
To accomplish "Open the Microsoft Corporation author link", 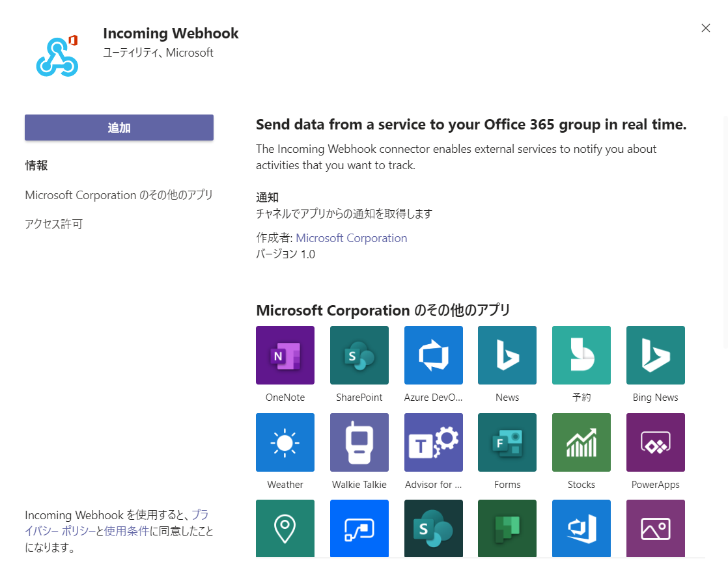I will pyautogui.click(x=352, y=238).
